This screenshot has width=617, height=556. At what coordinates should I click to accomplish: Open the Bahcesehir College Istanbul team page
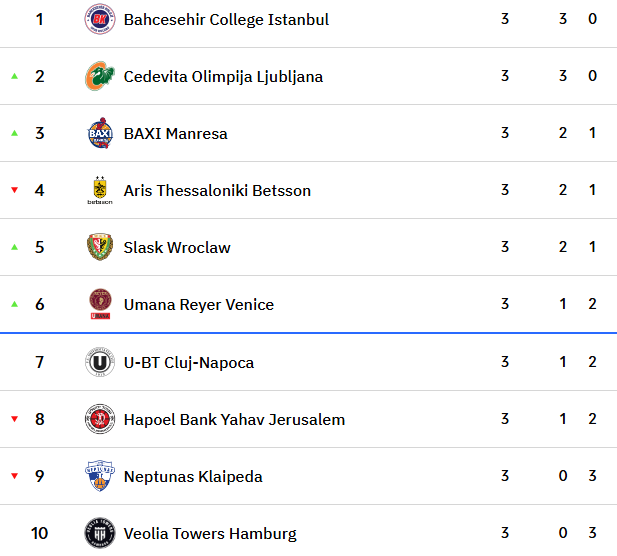click(x=226, y=20)
